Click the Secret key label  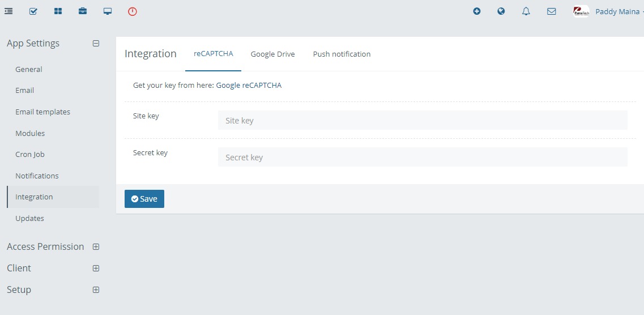(x=150, y=153)
